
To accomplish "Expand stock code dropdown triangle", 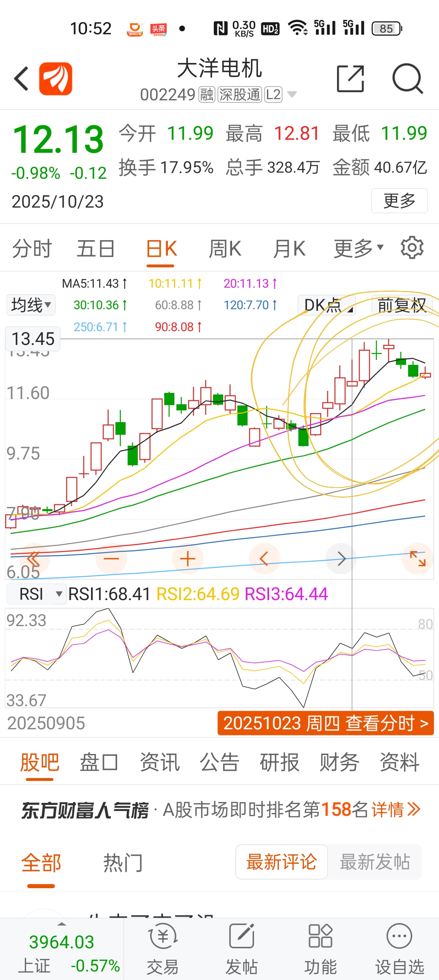I will [292, 95].
